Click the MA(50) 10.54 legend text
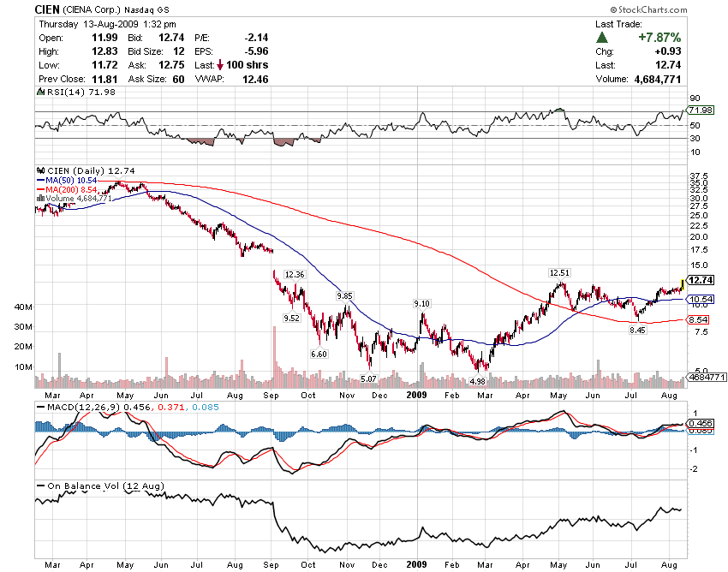728x572 pixels. (71, 180)
